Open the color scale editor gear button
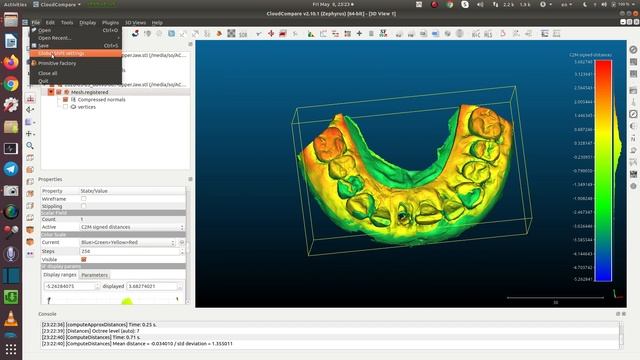 pyautogui.click(x=182, y=242)
